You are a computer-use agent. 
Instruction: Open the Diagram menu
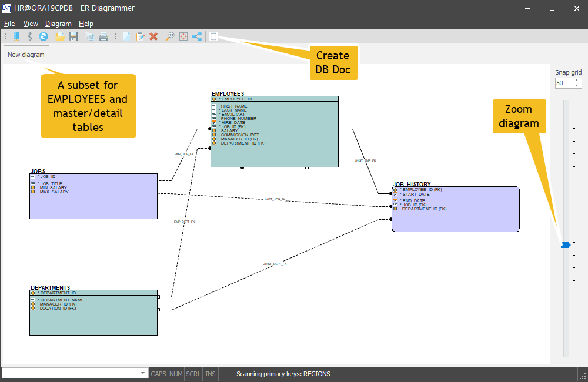58,24
